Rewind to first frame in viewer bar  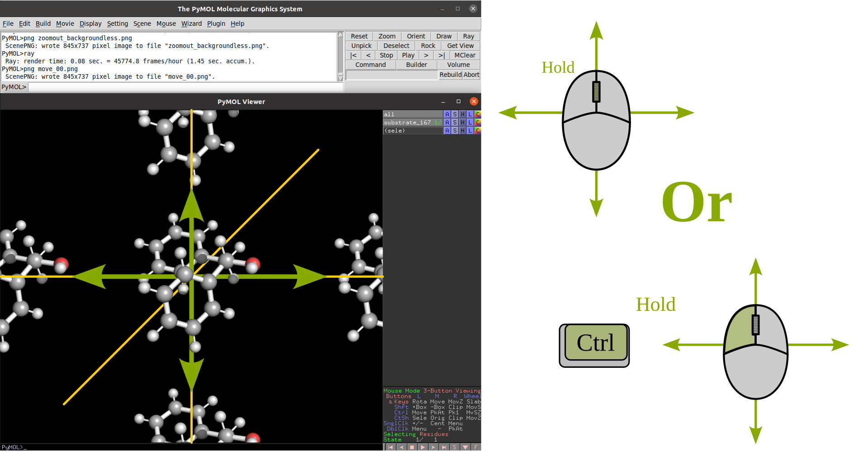click(391, 447)
